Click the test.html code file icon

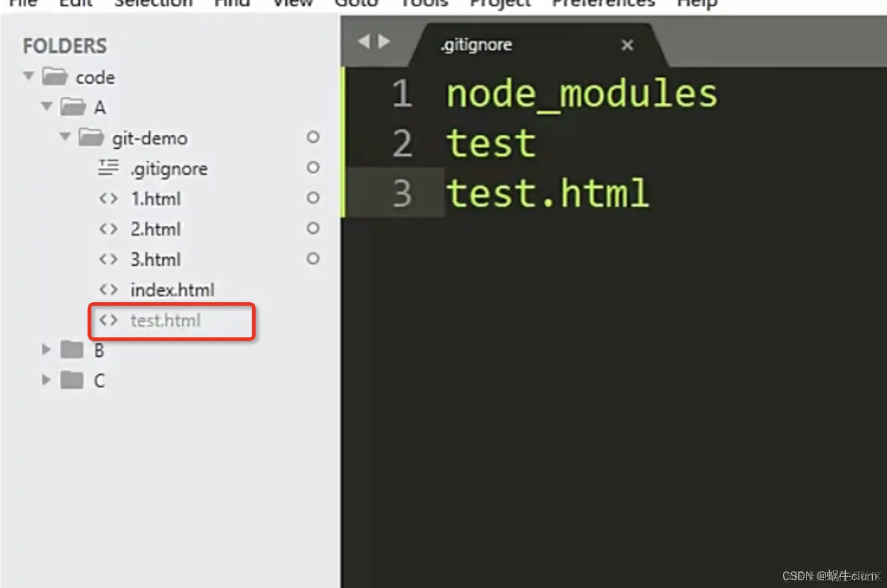108,320
